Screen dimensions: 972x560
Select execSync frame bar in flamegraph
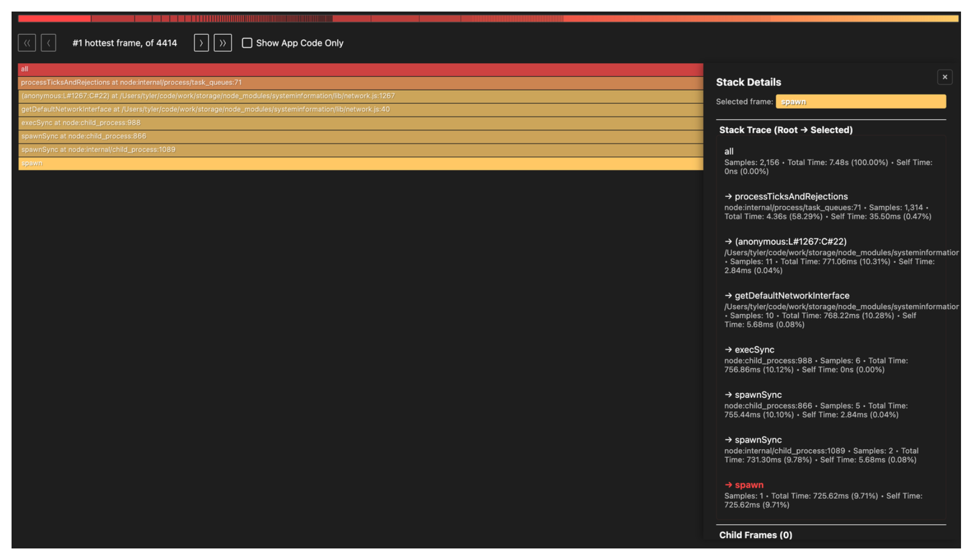click(360, 123)
